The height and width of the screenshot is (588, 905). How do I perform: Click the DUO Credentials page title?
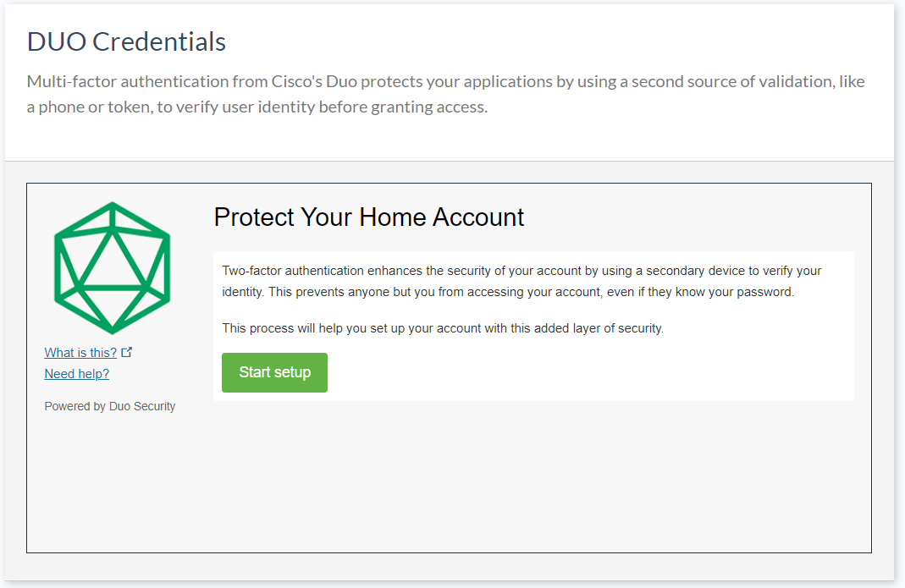125,41
